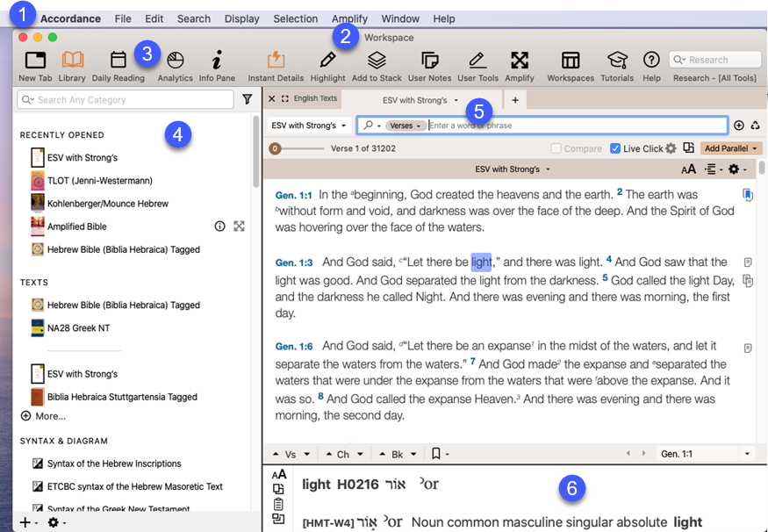The height and width of the screenshot is (532, 768).
Task: Select the Highlight pen tool
Action: click(327, 61)
